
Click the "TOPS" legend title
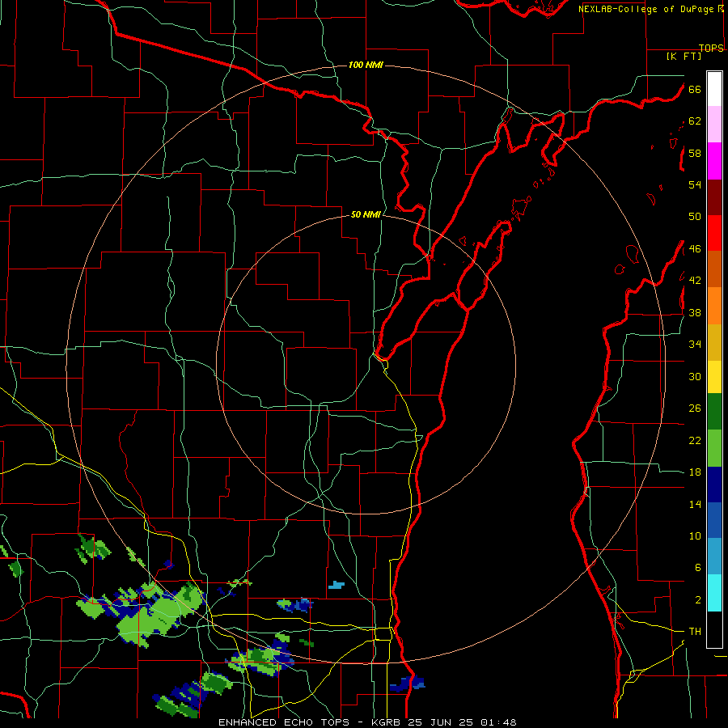(x=711, y=48)
